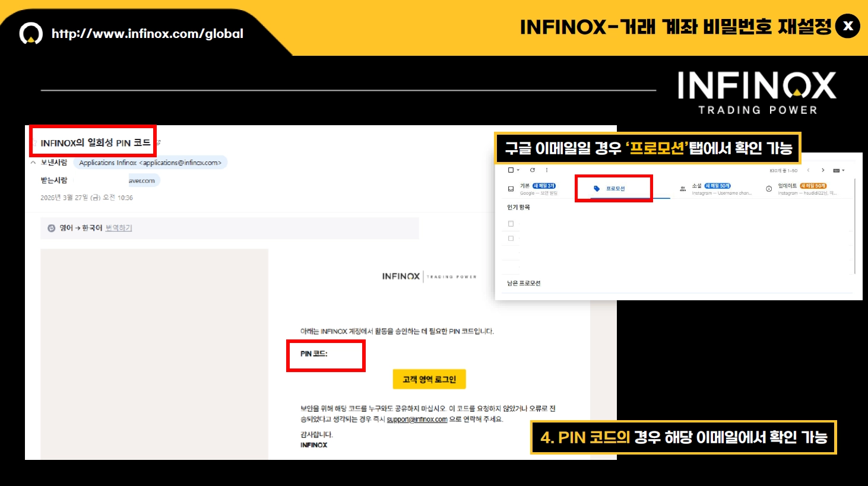
Task: Go to previous page of Gmail messages
Action: click(808, 170)
